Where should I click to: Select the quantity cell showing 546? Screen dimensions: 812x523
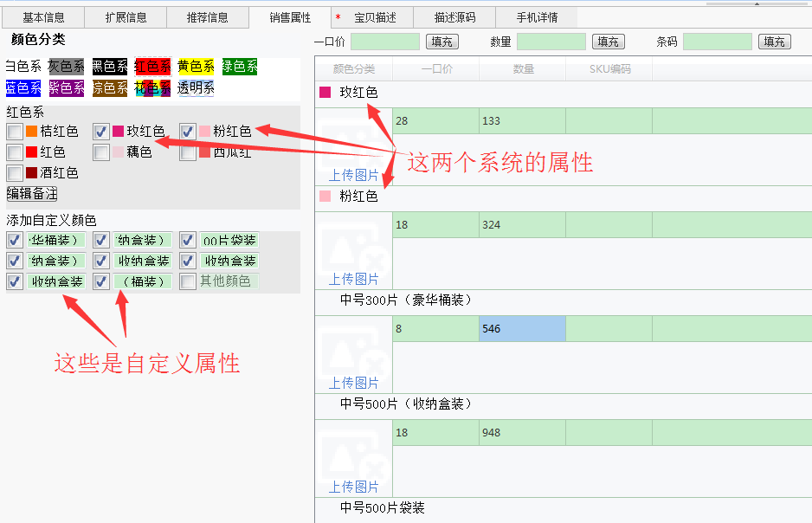pos(522,329)
